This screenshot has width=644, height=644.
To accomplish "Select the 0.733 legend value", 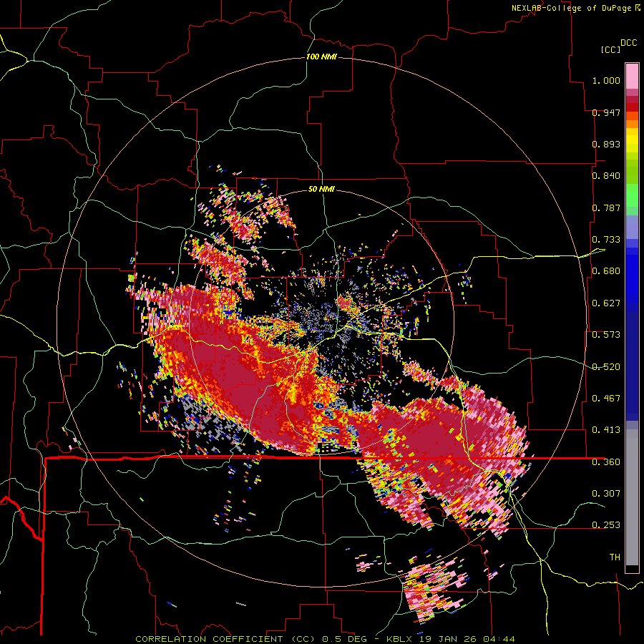I will point(606,240).
